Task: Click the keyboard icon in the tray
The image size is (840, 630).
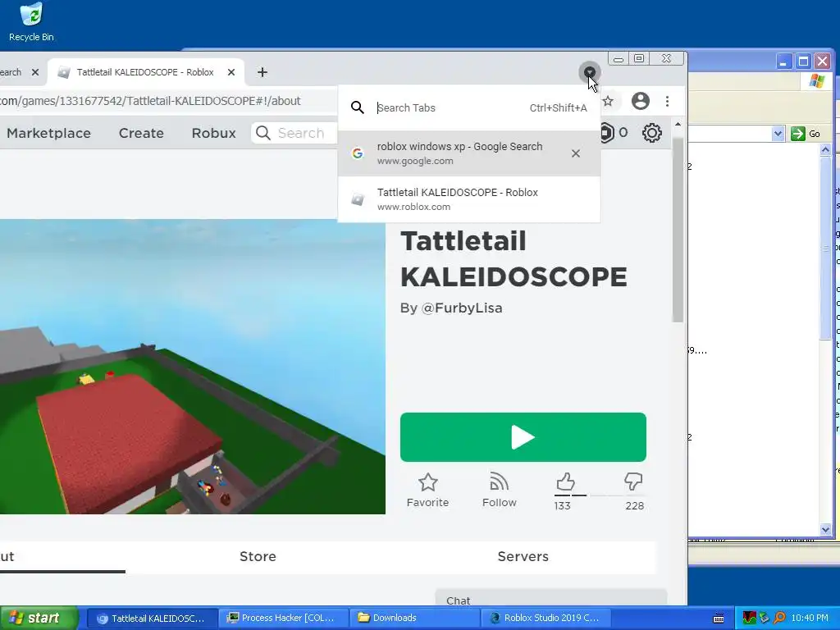Action: [x=719, y=619]
